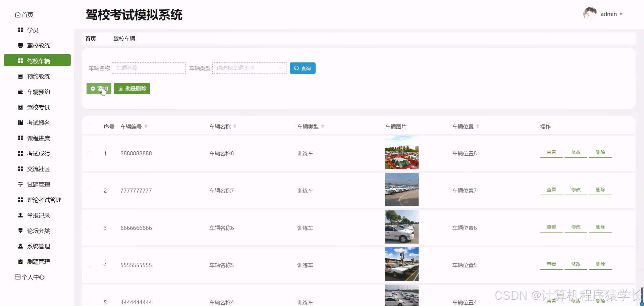Check the checkbox beside 车辆名称6
The height and width of the screenshot is (306, 644).
[x=89, y=228]
